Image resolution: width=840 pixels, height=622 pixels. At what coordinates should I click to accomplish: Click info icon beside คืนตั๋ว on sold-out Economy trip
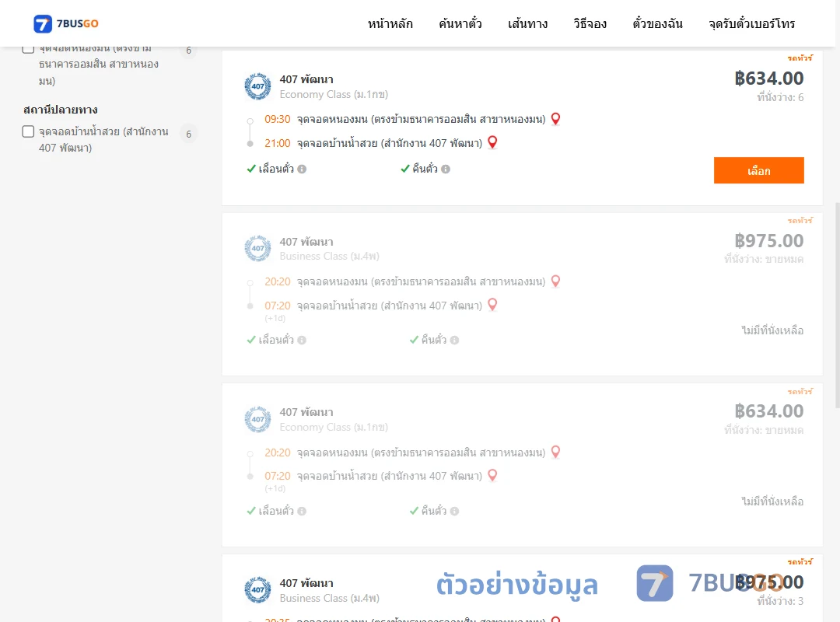[454, 511]
